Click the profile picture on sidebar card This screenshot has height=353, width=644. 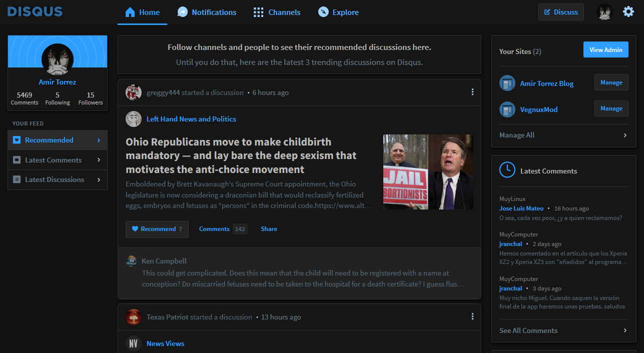tap(58, 59)
